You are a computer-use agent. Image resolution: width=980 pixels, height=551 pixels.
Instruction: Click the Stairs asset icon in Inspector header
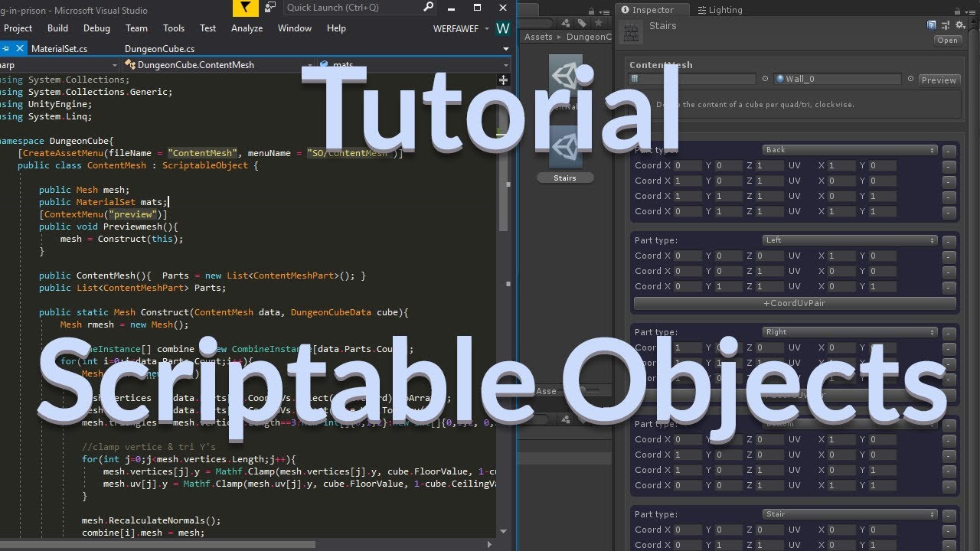click(632, 33)
